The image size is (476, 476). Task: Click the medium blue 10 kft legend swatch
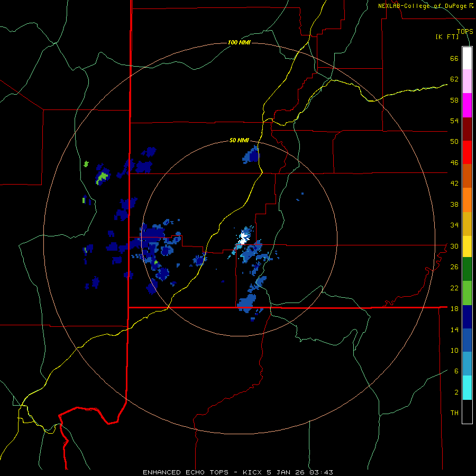point(467,340)
